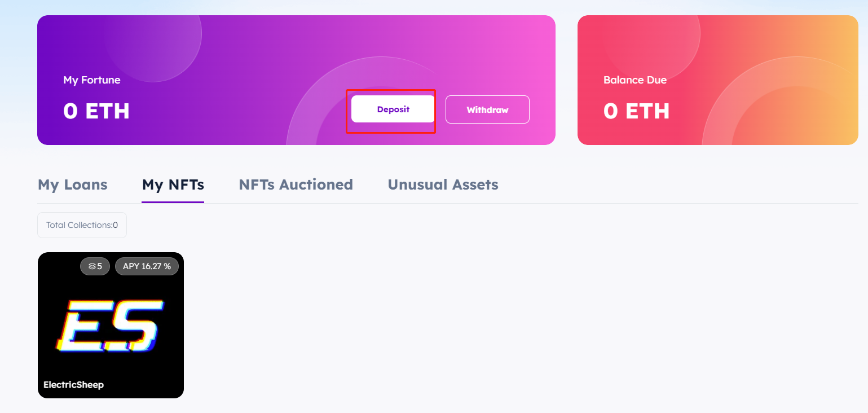Click the Balance Due label
This screenshot has height=413, width=868.
tap(635, 80)
